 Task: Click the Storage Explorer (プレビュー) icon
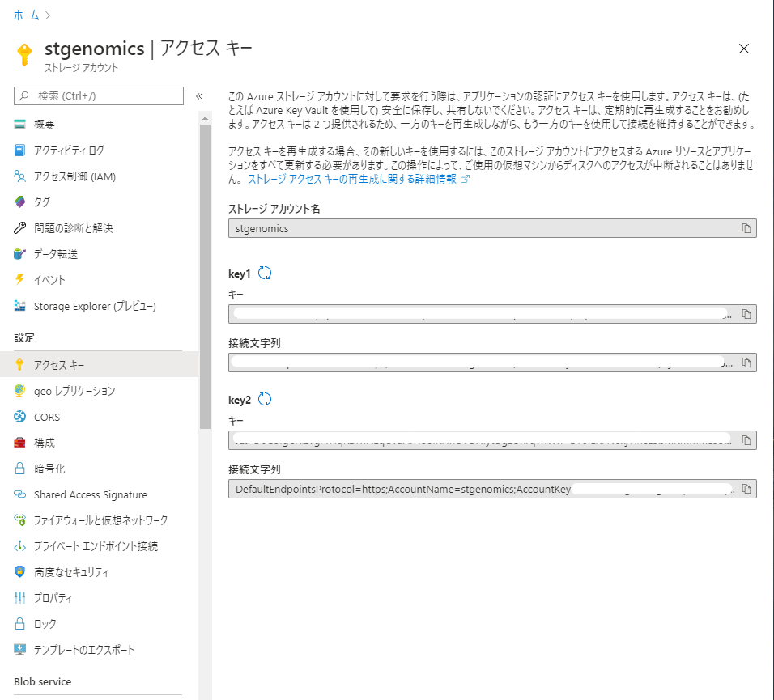(x=19, y=306)
